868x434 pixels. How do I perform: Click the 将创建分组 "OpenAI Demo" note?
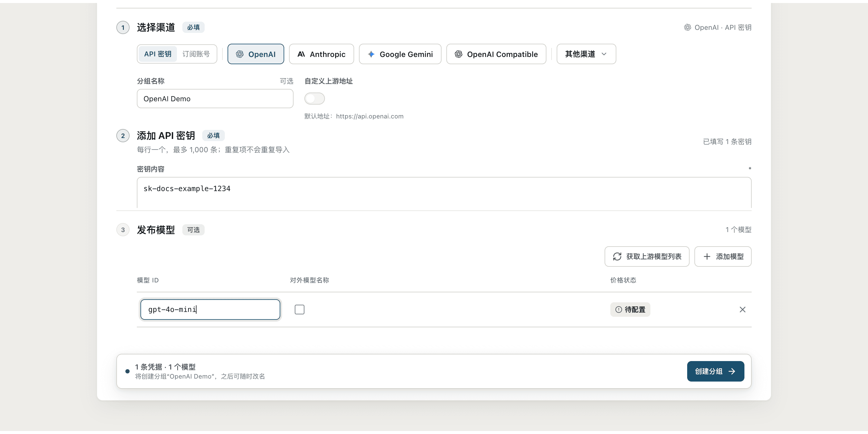200,376
